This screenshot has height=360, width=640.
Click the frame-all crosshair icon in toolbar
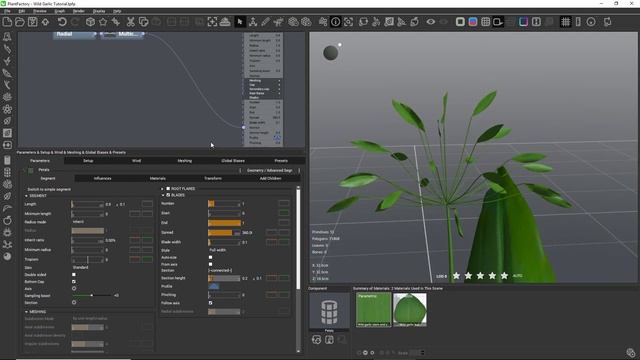pyautogui.click(x=212, y=22)
